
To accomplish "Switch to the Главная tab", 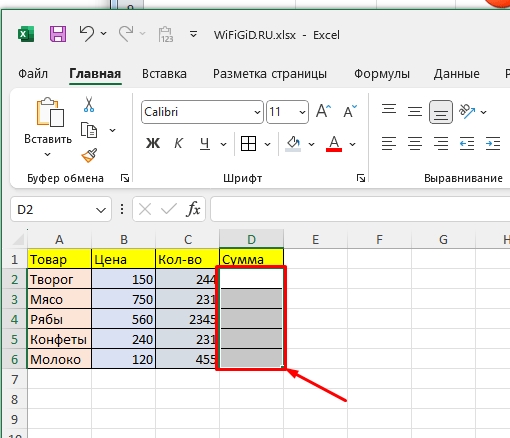I will pyautogui.click(x=95, y=74).
